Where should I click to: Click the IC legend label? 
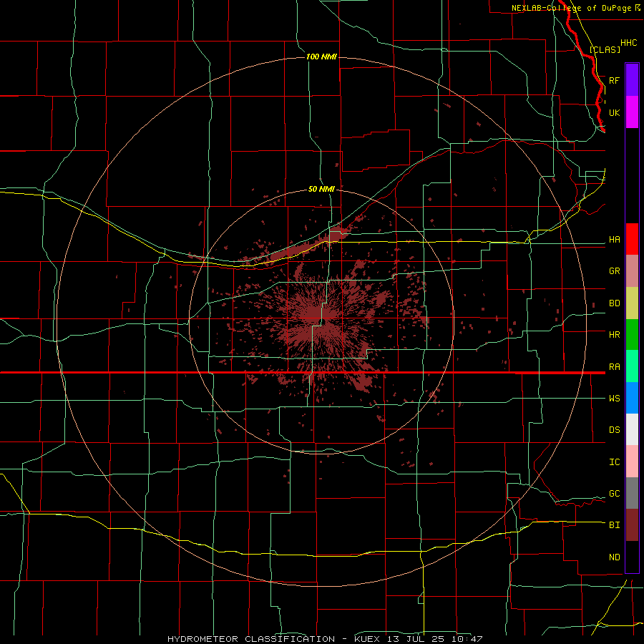614,462
